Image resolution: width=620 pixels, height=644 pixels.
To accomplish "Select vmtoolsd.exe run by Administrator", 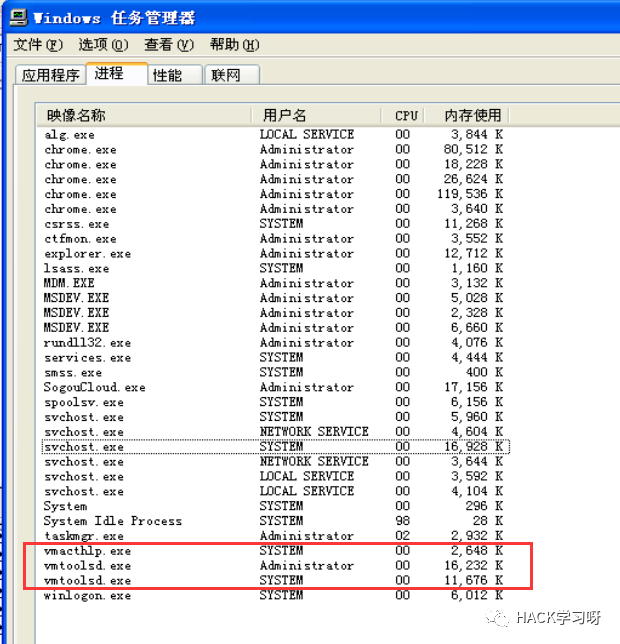I will 275,565.
